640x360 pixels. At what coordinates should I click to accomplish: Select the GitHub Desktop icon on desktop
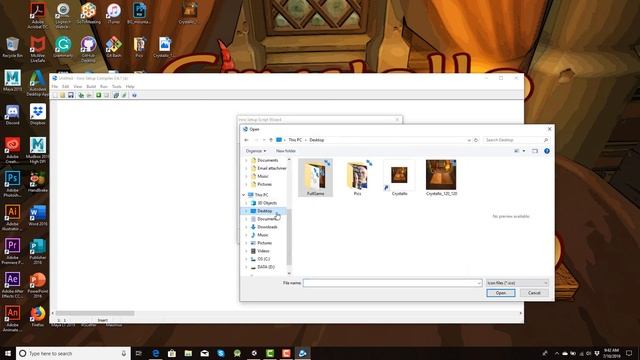(88, 49)
